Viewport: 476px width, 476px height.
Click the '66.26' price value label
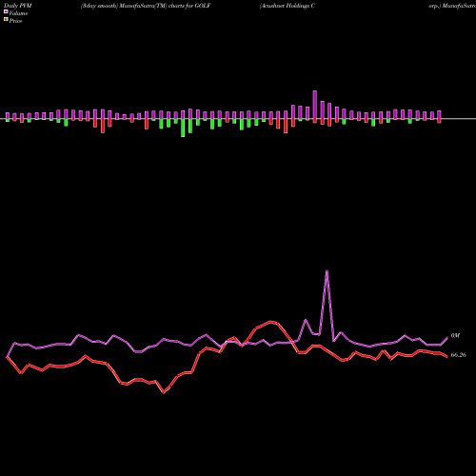tap(459, 355)
